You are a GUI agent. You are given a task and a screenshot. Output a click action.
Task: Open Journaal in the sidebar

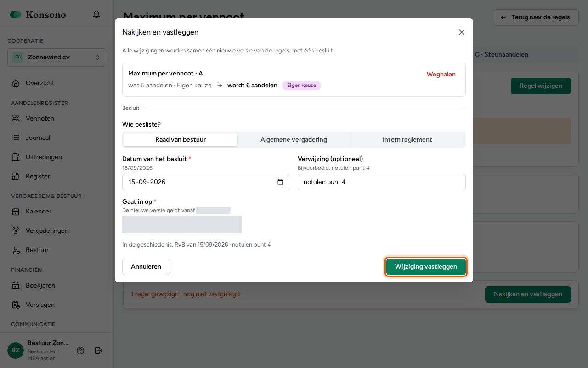[x=57, y=138]
